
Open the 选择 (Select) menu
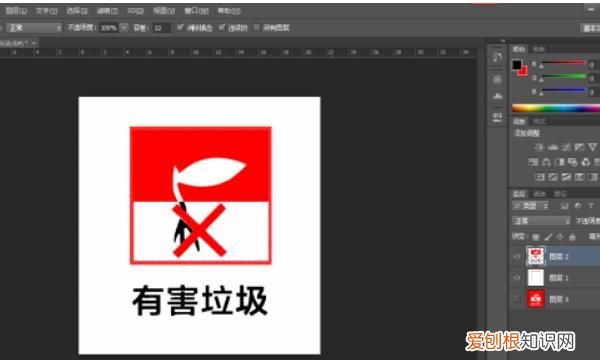coord(77,11)
